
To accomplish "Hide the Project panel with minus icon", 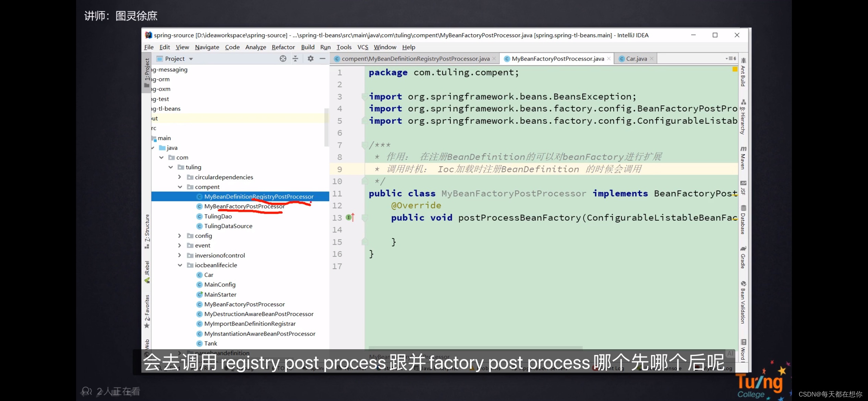I will tap(322, 59).
